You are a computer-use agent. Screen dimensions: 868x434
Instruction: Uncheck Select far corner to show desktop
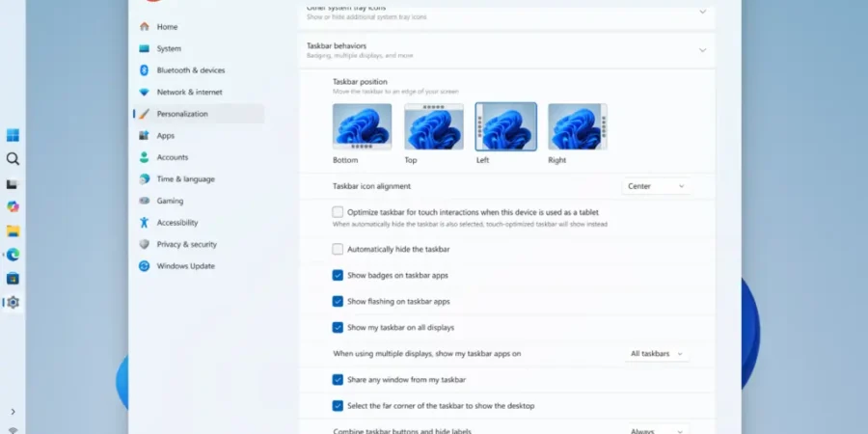338,406
